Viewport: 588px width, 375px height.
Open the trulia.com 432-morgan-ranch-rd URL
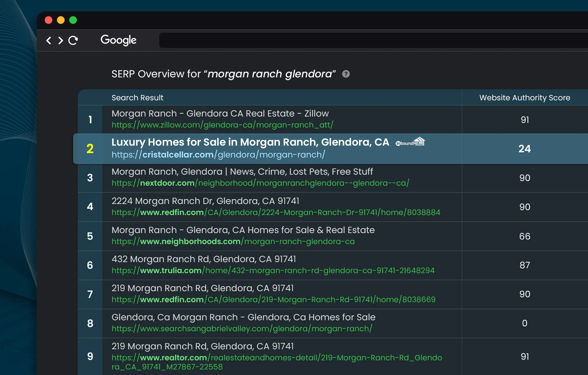point(273,270)
